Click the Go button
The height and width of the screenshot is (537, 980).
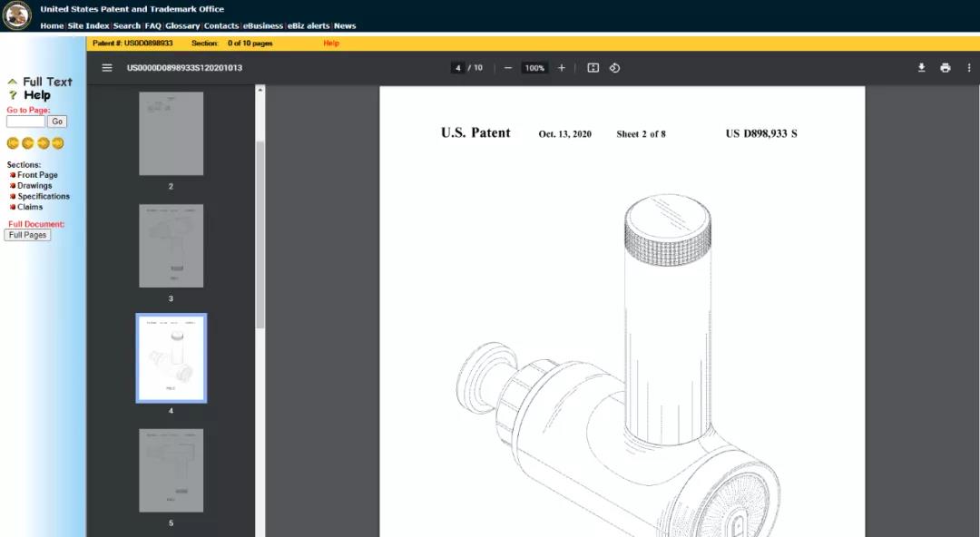[x=57, y=122]
